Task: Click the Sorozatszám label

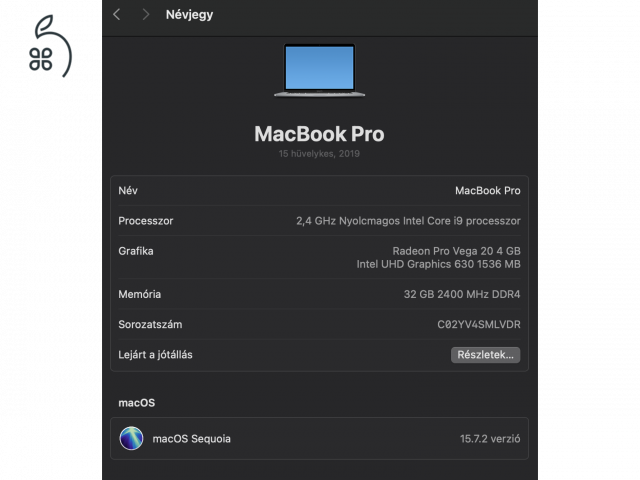Action: 150,324
